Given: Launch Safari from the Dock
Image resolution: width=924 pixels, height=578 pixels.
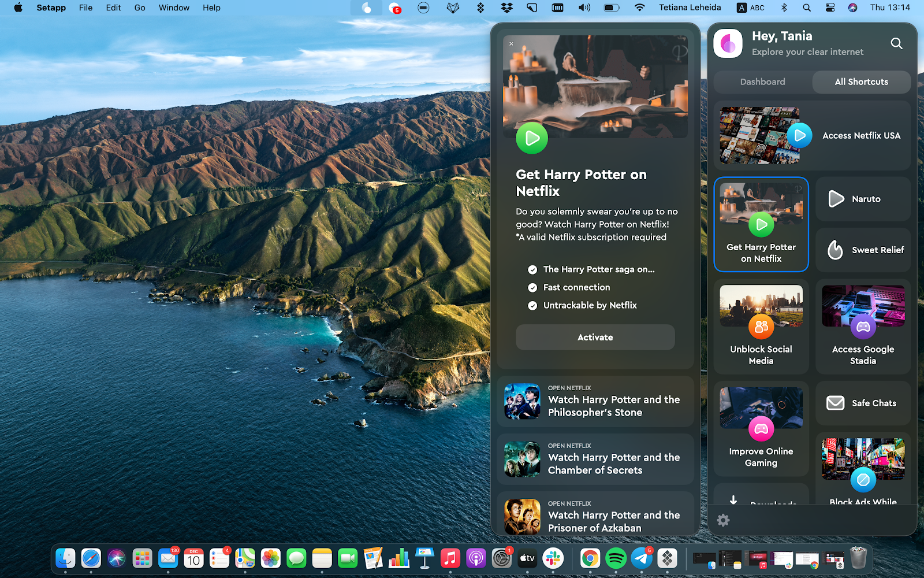Looking at the screenshot, I should (91, 558).
